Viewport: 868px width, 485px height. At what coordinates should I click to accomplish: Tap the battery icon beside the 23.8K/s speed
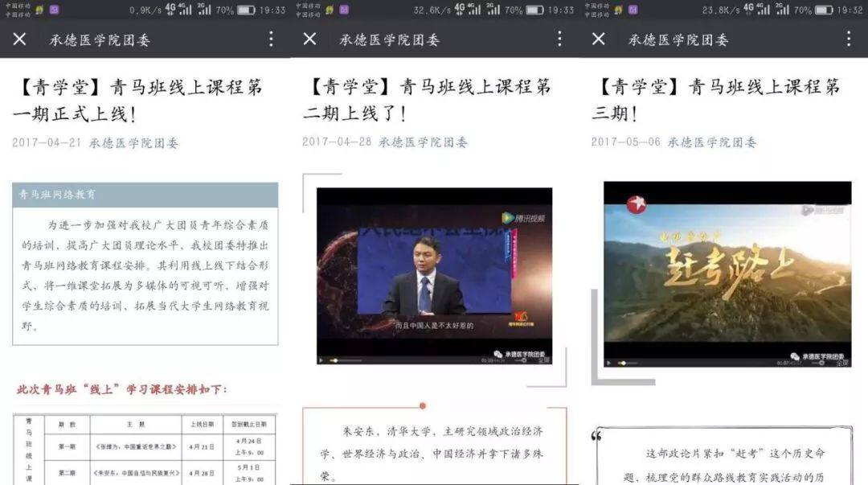pyautogui.click(x=824, y=10)
